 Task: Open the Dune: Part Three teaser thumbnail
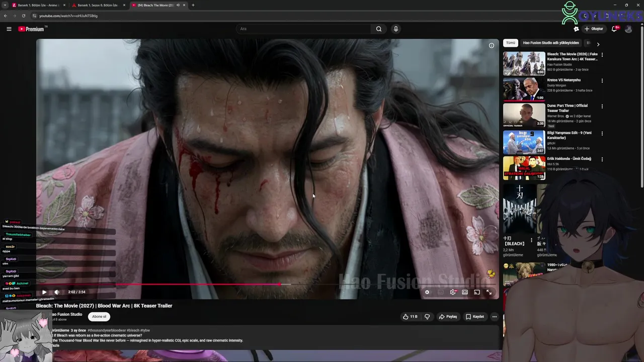tap(524, 115)
